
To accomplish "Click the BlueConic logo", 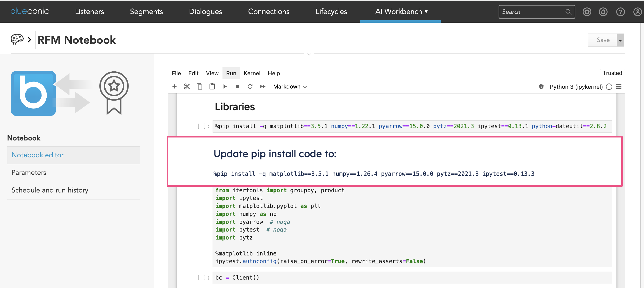I will tap(29, 11).
